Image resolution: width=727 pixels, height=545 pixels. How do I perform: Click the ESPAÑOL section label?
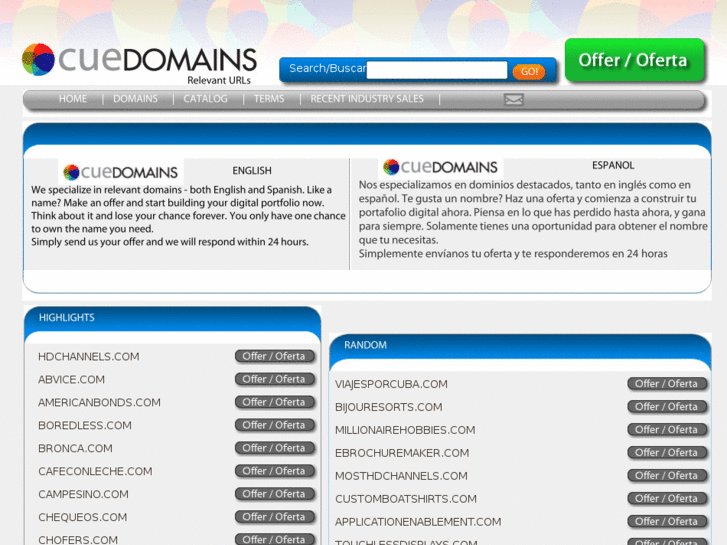click(613, 165)
